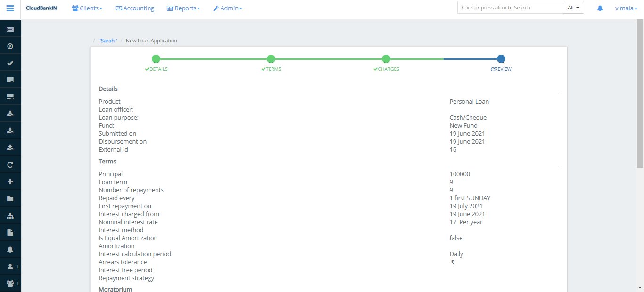Open the 'Sarah' breadcrumb link
The width and height of the screenshot is (644, 292).
coord(107,41)
